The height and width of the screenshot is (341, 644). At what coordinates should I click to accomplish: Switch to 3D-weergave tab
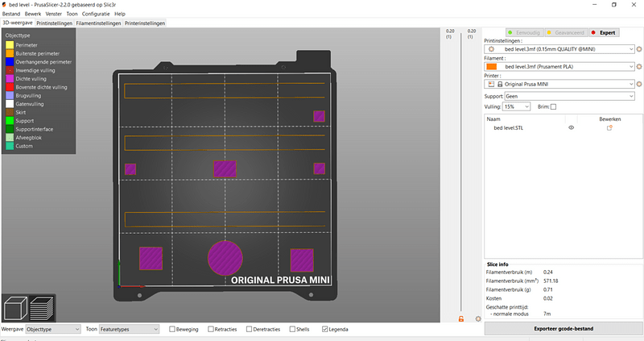pyautogui.click(x=18, y=23)
